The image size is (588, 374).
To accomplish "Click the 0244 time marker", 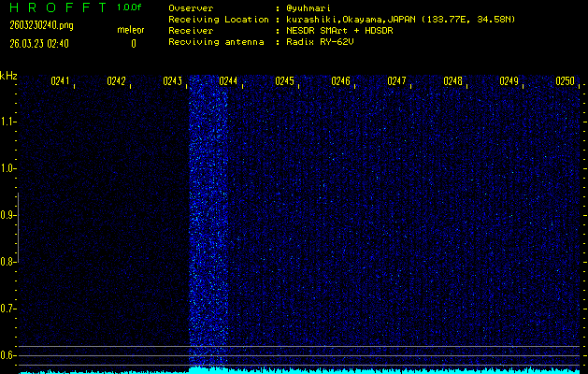I will pos(228,81).
